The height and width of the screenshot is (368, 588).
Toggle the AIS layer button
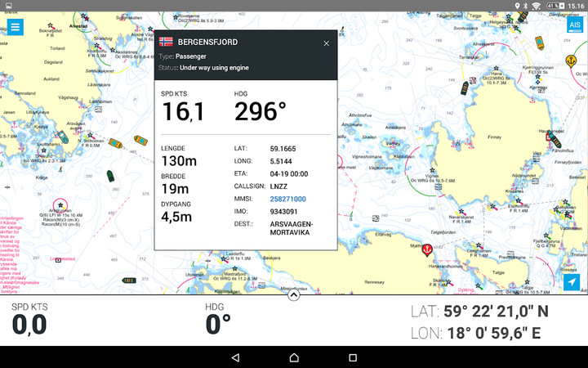[x=574, y=25]
